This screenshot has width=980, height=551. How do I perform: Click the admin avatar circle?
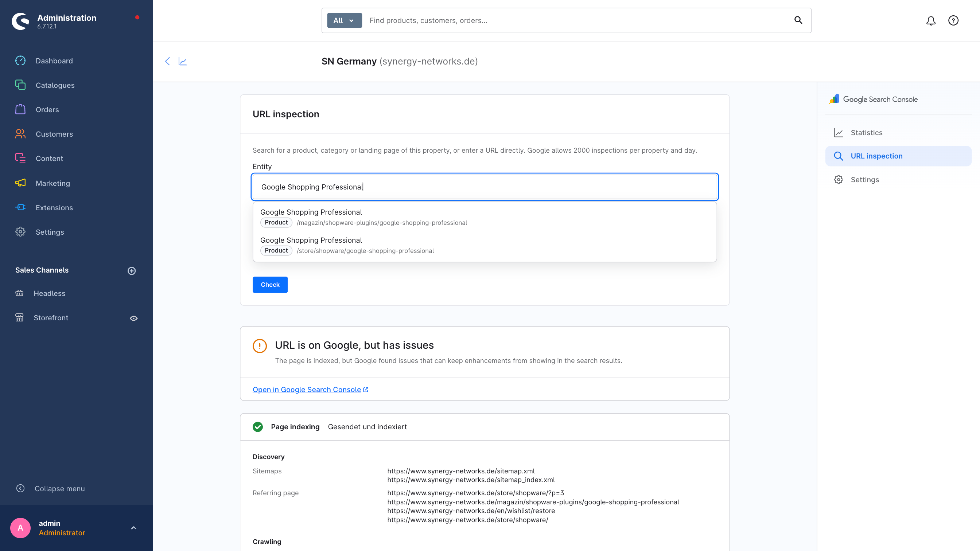pos(20,528)
